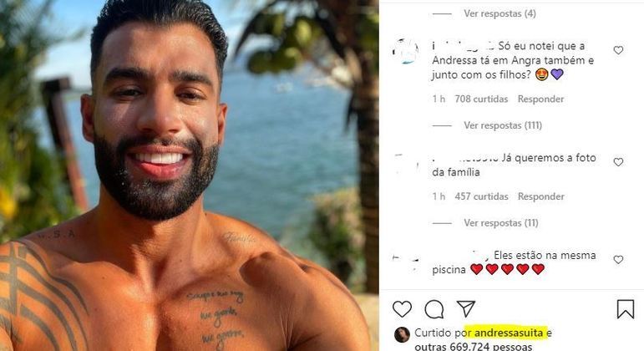Open the avatar of the Angra commenter
Viewport: 644px width, 351px height.
tap(405, 51)
